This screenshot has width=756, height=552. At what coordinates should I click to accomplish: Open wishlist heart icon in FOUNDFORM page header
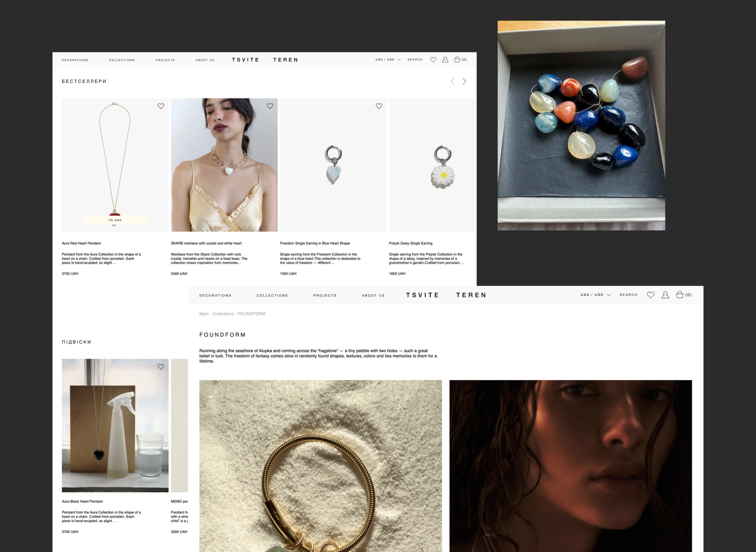[651, 295]
